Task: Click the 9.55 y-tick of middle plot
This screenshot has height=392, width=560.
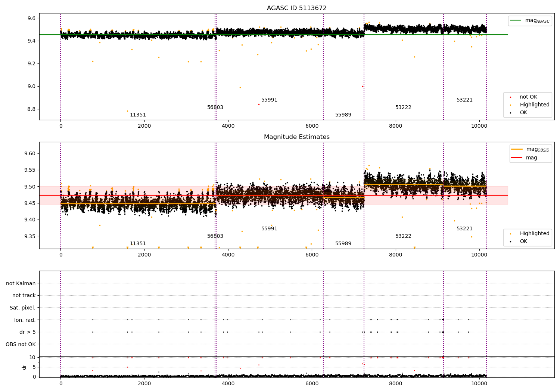Action: 30,170
